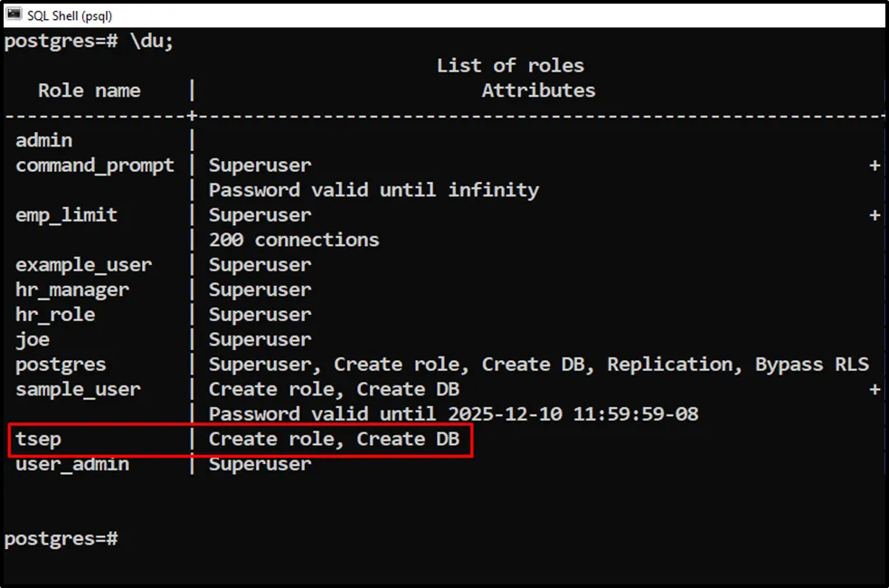This screenshot has height=588, width=889.
Task: Select the joe role name
Action: tap(33, 339)
